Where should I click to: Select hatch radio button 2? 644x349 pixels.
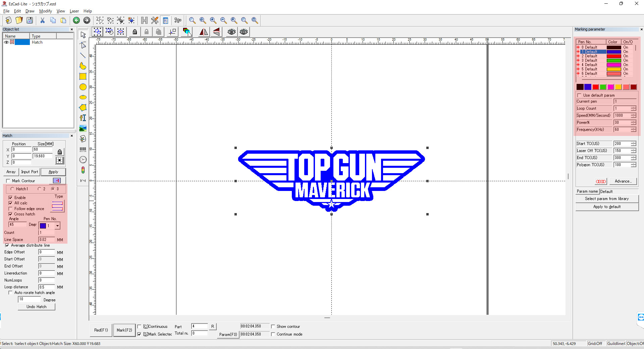tap(39, 189)
